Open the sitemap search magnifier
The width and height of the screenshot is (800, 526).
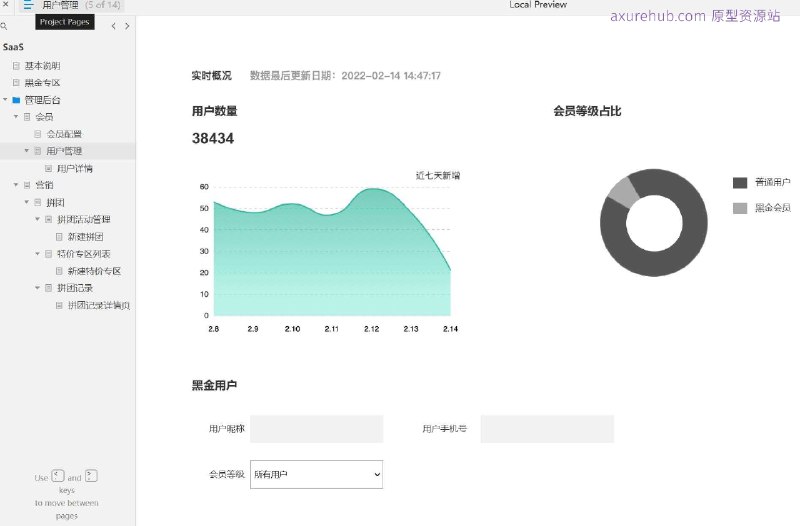tap(4, 26)
